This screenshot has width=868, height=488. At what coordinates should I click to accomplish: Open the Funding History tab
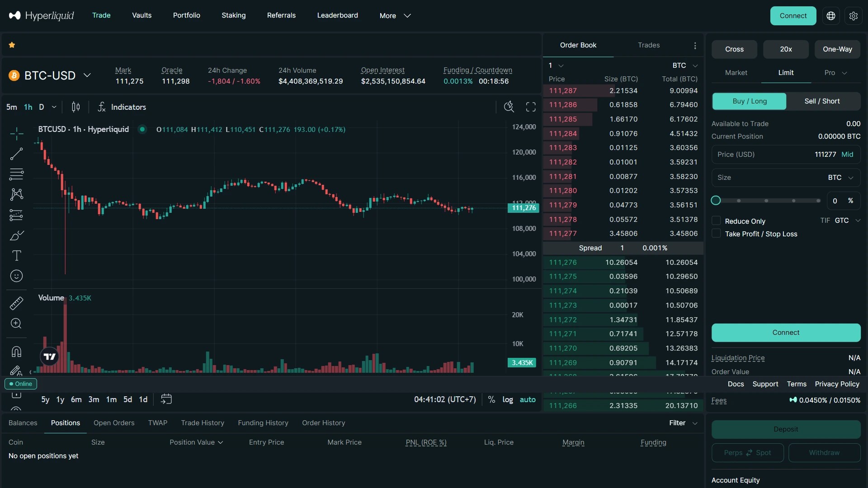(263, 423)
